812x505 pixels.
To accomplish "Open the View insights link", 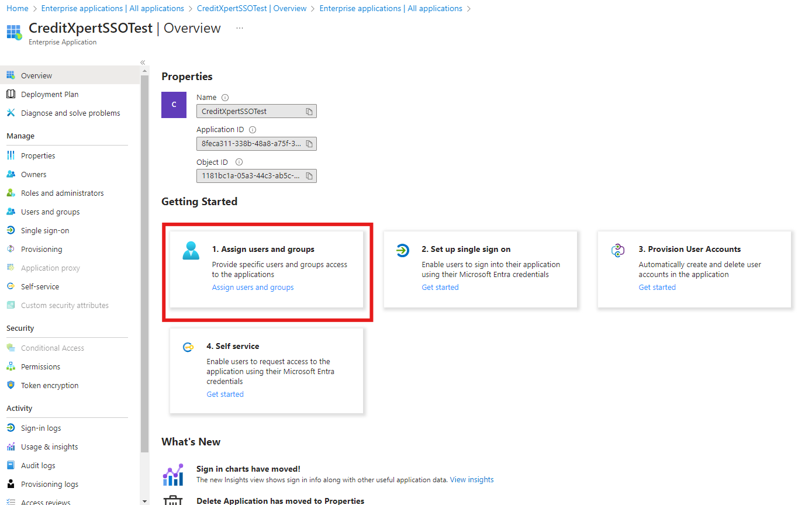I will click(472, 479).
